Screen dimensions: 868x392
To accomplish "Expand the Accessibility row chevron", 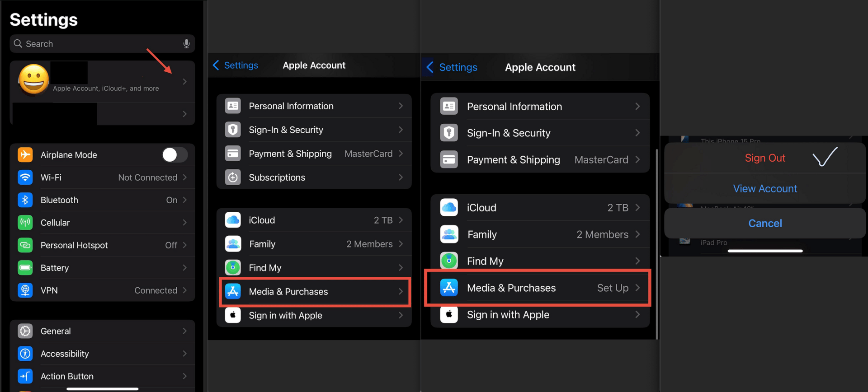I will (x=184, y=354).
